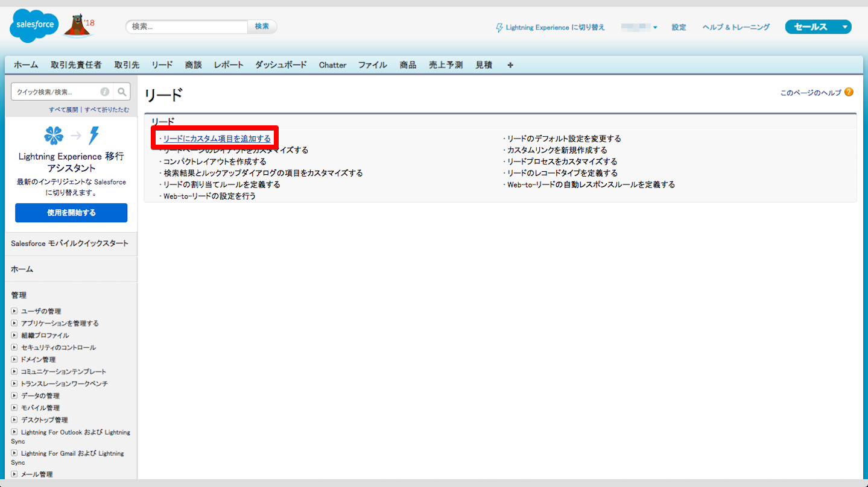The image size is (868, 487).
Task: Open the help question mark icon
Action: tap(849, 92)
